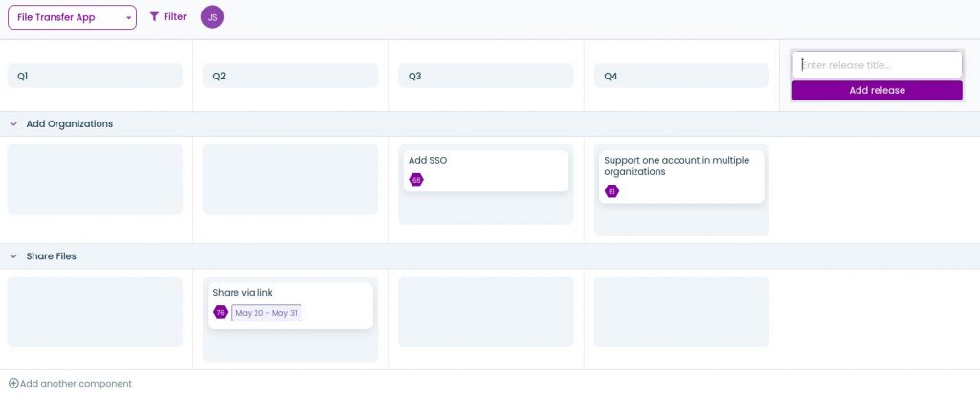Click the hexagon 76 badge on Share via link
This screenshot has width=980, height=399.
click(x=221, y=312)
